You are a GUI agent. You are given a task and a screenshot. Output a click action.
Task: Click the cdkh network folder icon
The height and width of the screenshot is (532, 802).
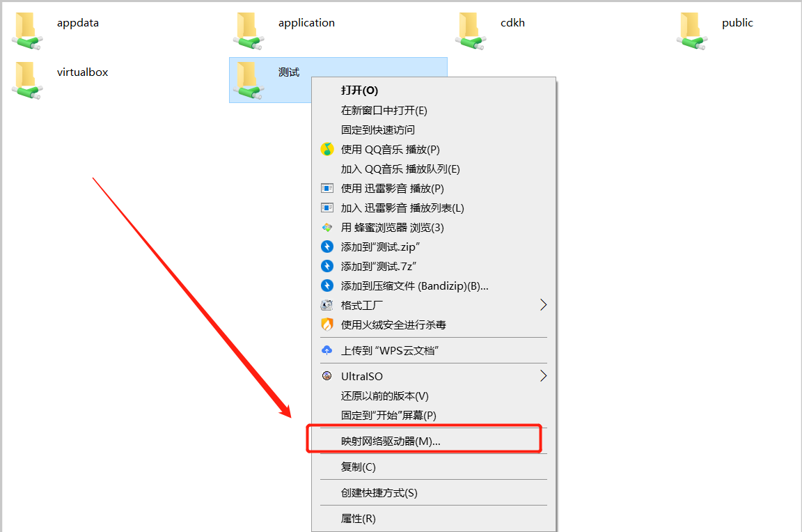(471, 31)
